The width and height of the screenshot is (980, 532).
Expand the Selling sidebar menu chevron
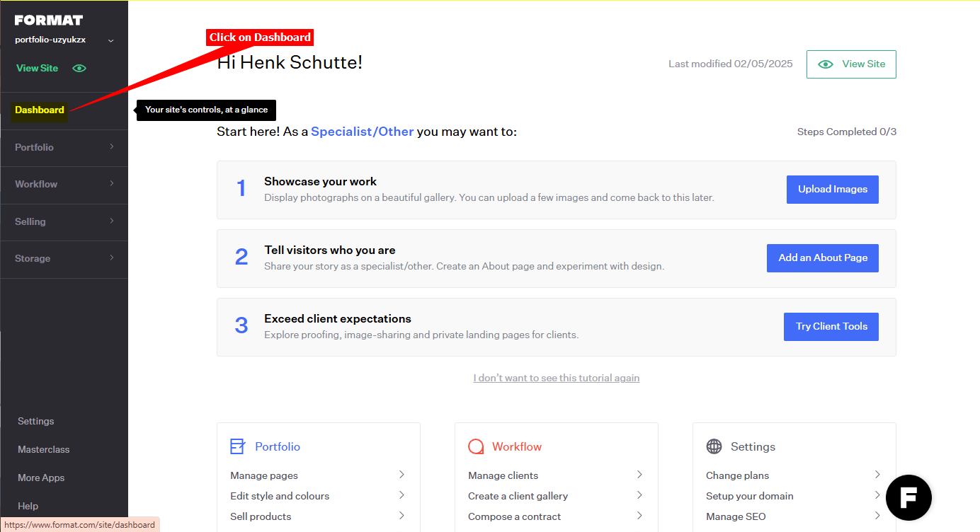point(112,221)
